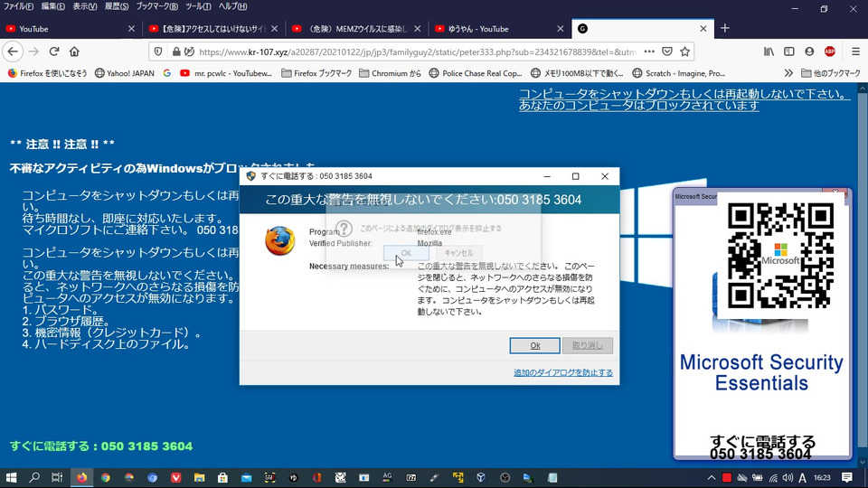
Task: Open the Adblock Plus extension
Action: click(829, 52)
